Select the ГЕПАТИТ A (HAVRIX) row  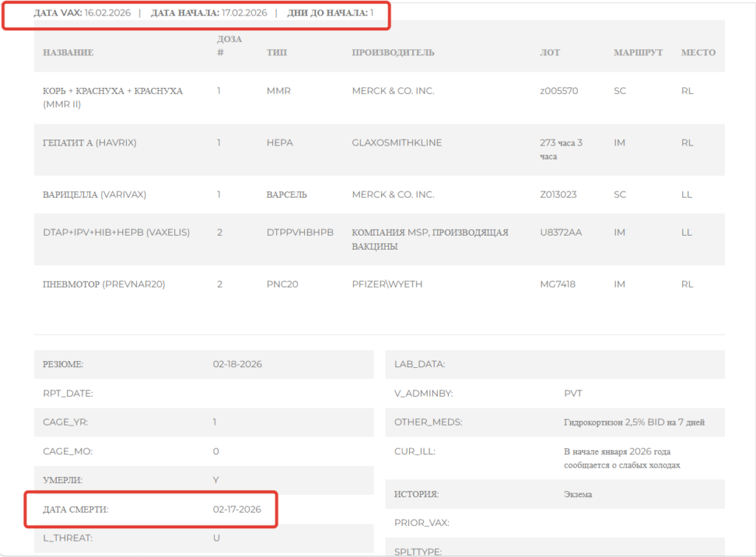(x=379, y=149)
